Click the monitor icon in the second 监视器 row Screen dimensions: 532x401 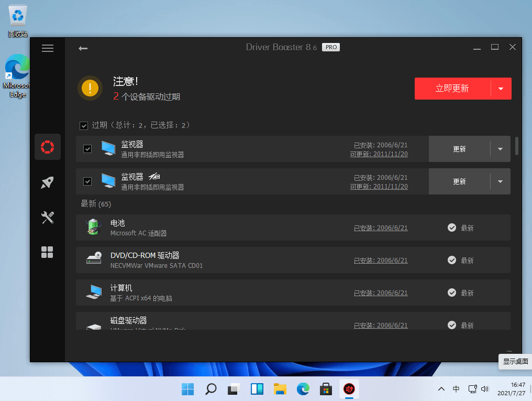click(x=108, y=181)
